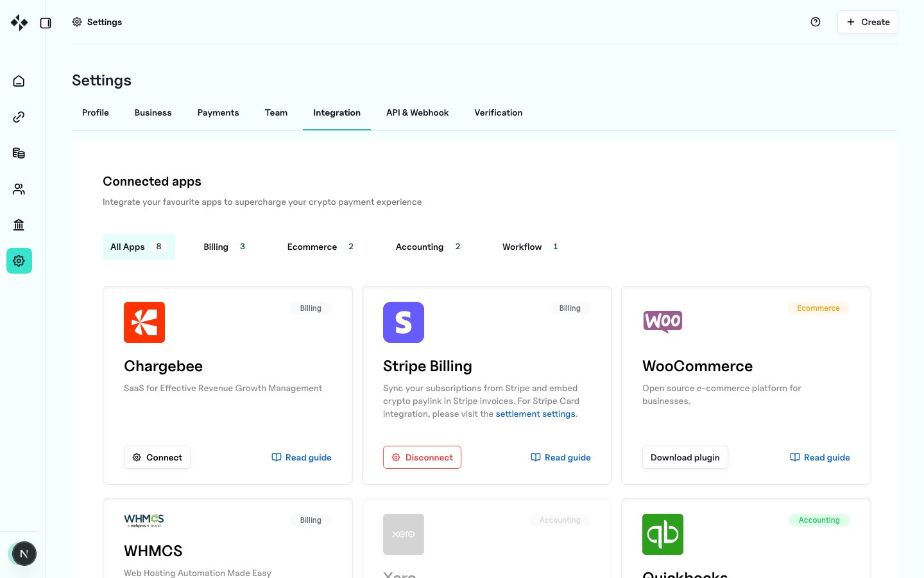Switch to the Payments tab
Screen dimensions: 924x578
point(218,112)
